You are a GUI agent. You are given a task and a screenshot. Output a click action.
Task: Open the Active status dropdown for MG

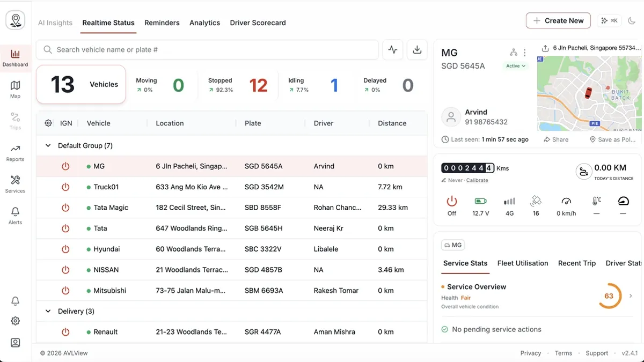point(516,66)
